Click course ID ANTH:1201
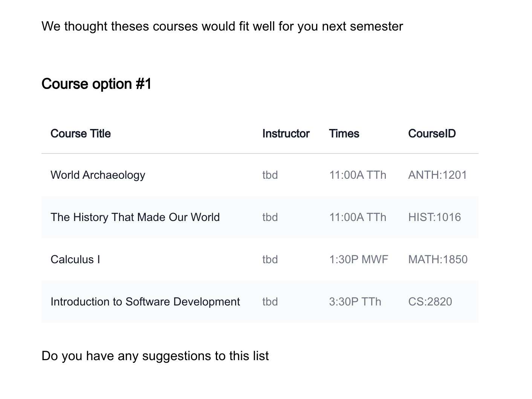532x399 pixels. (437, 175)
